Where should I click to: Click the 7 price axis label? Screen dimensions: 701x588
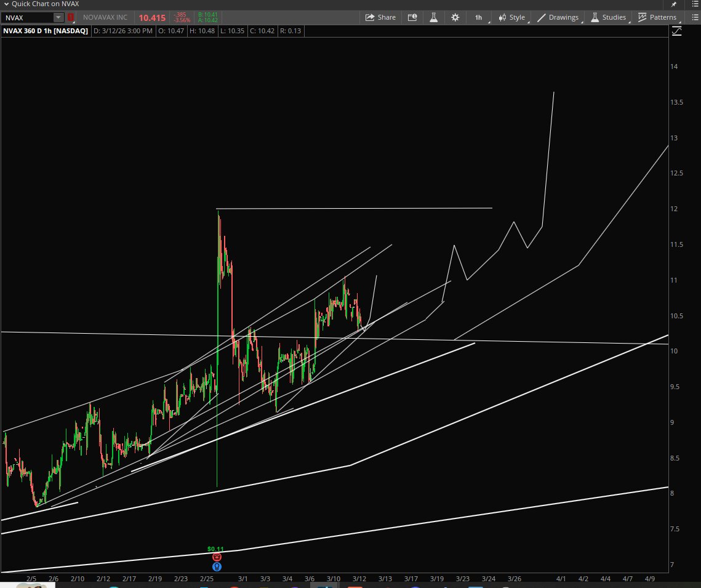coord(672,565)
